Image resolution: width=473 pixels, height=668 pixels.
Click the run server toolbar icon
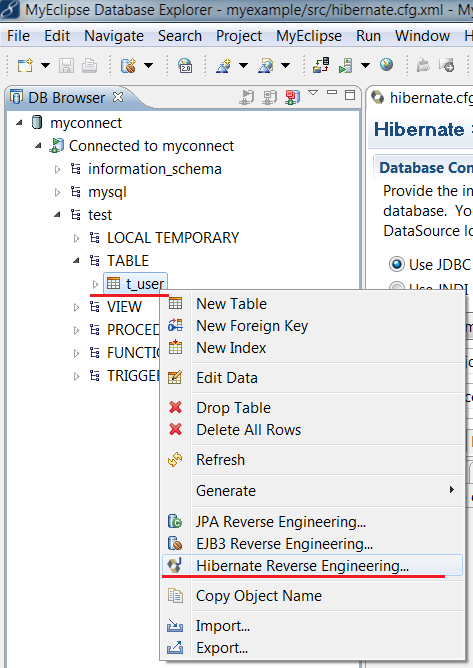click(346, 65)
